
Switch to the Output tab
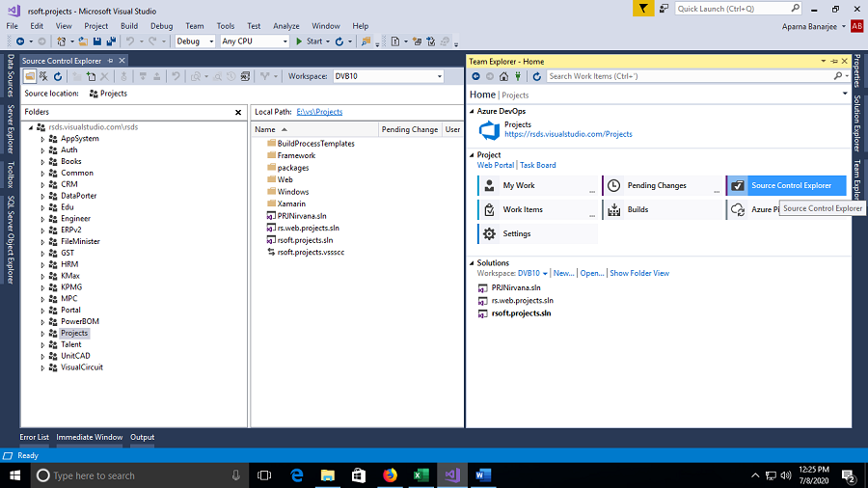click(143, 437)
